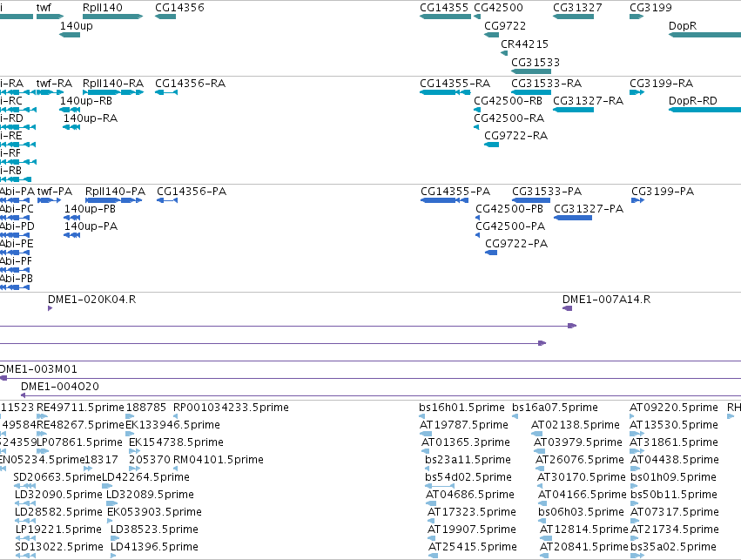Click the CG42500-RB transcript label
The height and width of the screenshot is (560, 741).
pos(508,101)
